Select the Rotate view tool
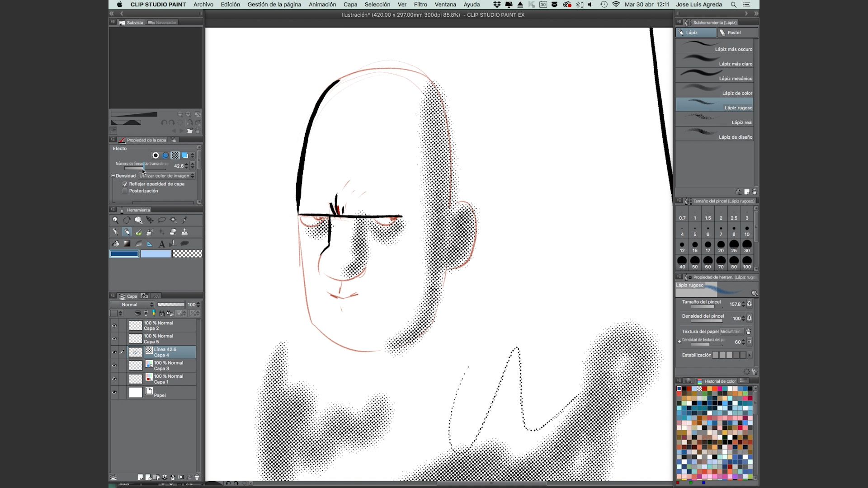Screen dimensions: 868x488 point(127,220)
